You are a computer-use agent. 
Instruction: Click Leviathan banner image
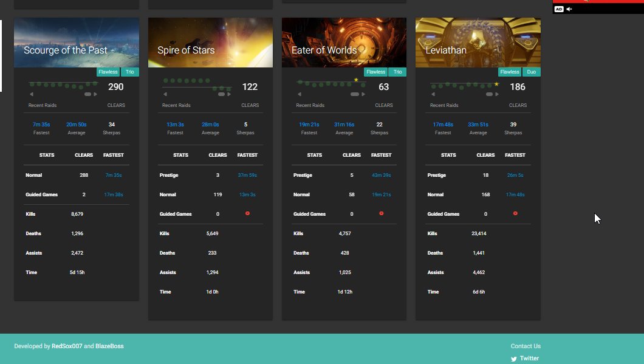tap(478, 43)
